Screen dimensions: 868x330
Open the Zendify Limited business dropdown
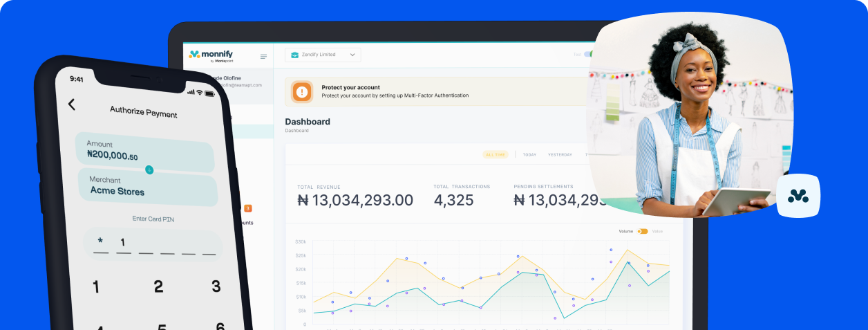[323, 55]
